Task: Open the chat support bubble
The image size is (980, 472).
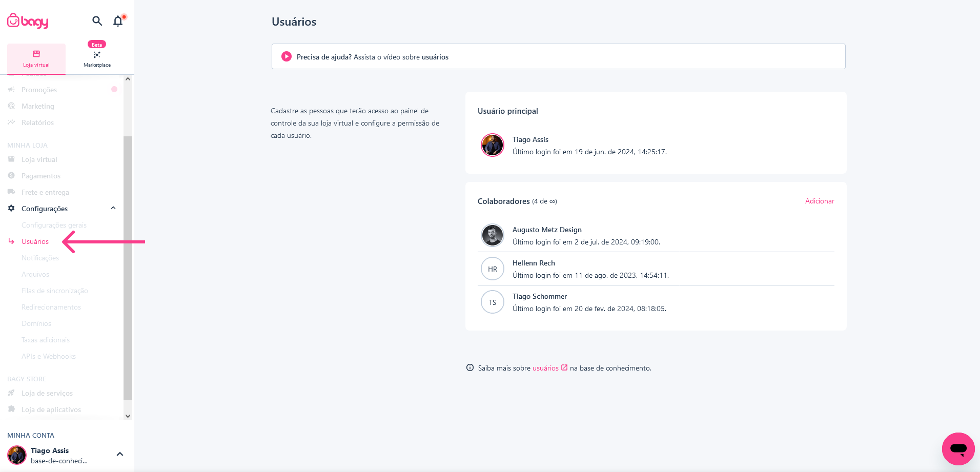Action: (958, 449)
